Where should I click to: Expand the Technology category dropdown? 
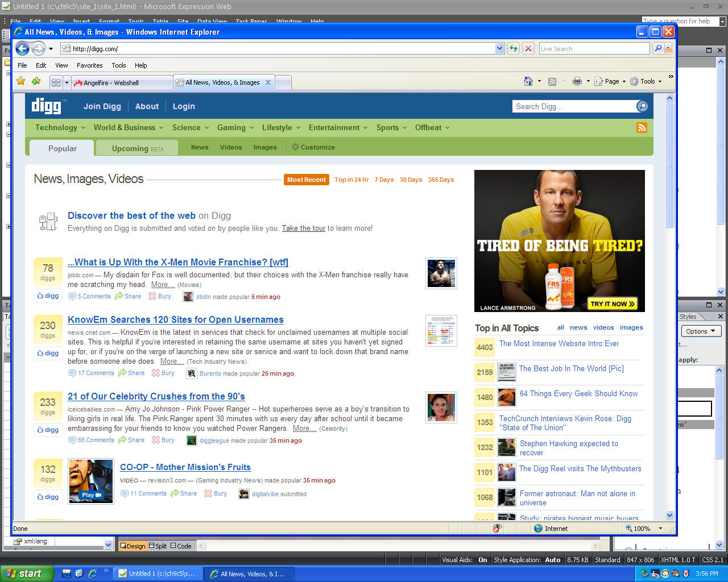60,127
